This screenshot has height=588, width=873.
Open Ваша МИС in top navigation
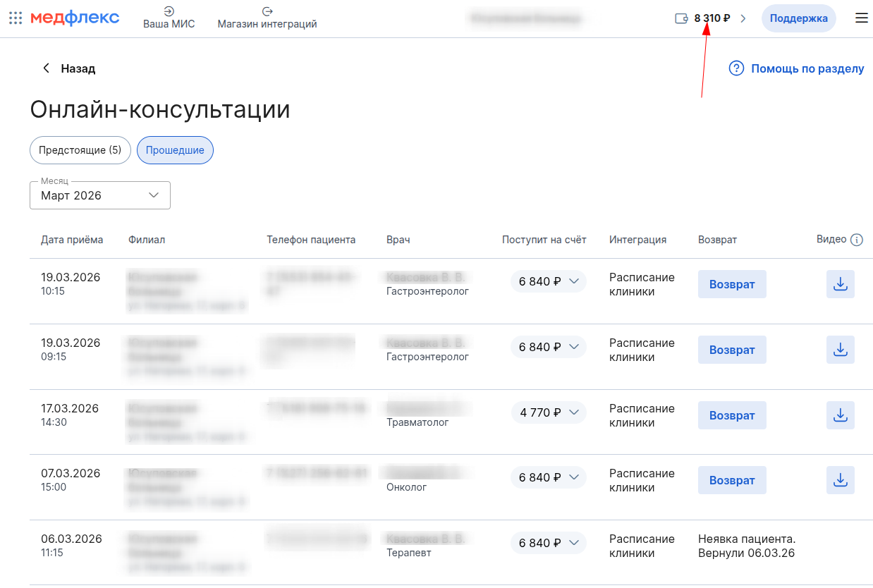point(169,18)
